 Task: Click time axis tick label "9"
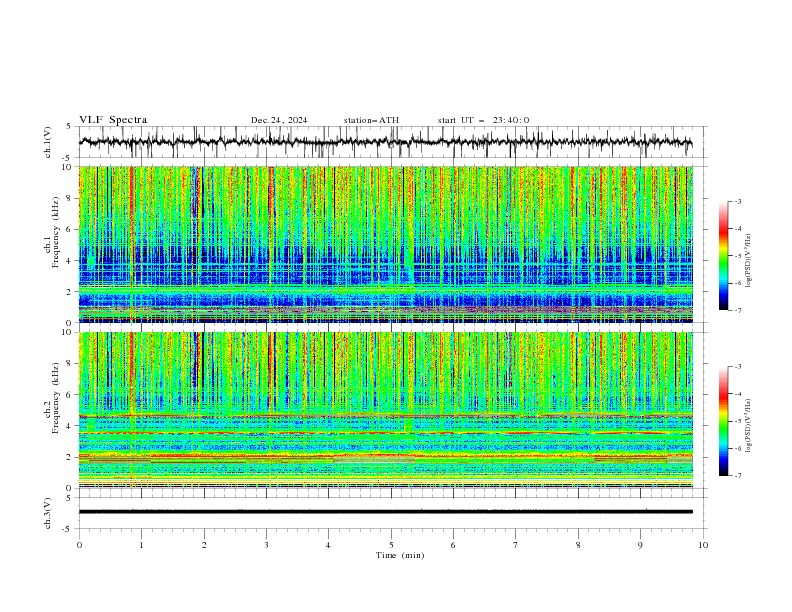(x=640, y=545)
